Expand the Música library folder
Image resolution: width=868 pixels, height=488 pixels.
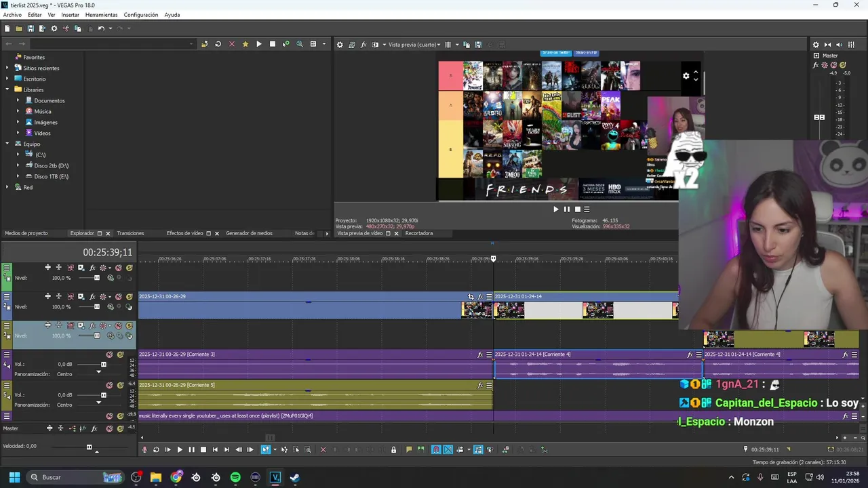point(18,111)
